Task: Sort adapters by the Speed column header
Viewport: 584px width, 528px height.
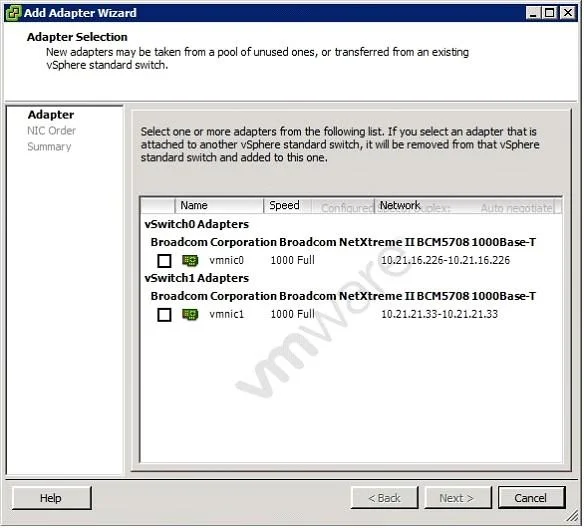Action: [288, 206]
